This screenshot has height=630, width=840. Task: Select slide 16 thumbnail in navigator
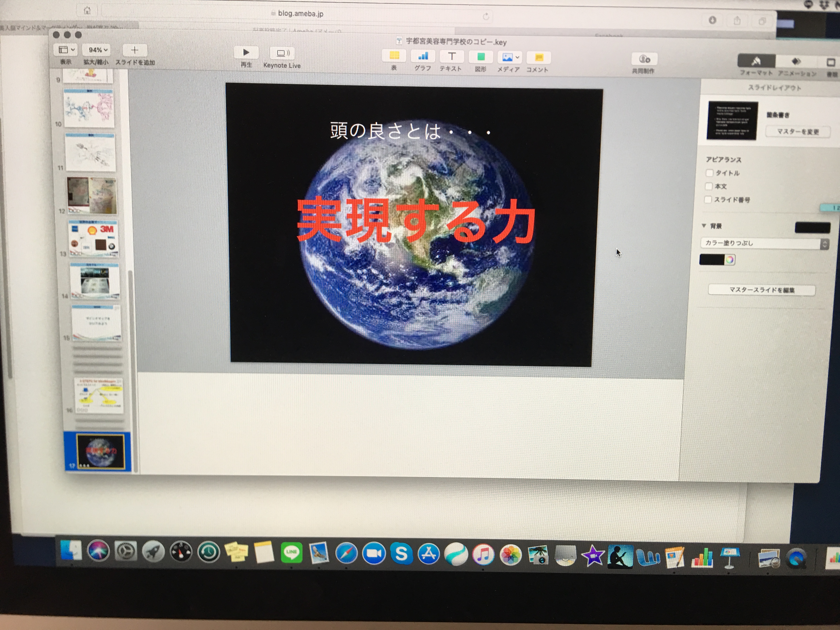click(x=99, y=395)
